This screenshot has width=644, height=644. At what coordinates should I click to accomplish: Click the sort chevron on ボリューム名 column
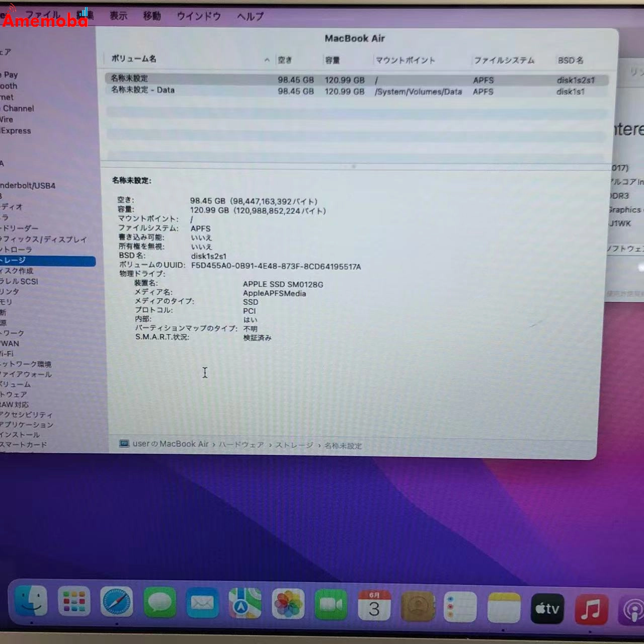tap(267, 59)
